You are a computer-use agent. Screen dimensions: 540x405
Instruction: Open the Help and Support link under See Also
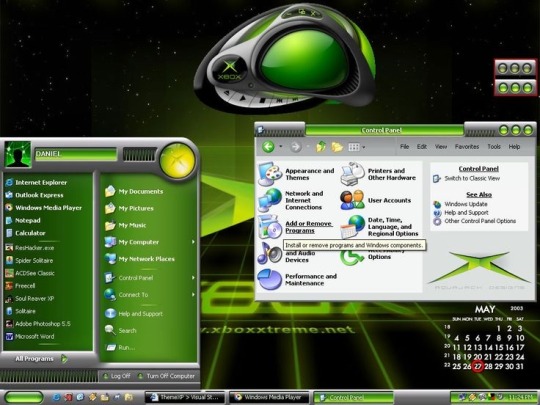[466, 212]
